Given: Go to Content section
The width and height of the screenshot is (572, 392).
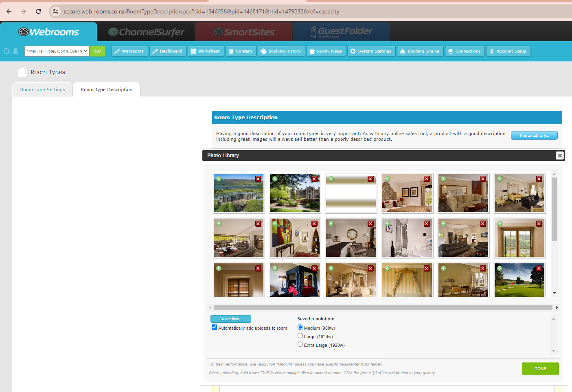Looking at the screenshot, I should [241, 51].
